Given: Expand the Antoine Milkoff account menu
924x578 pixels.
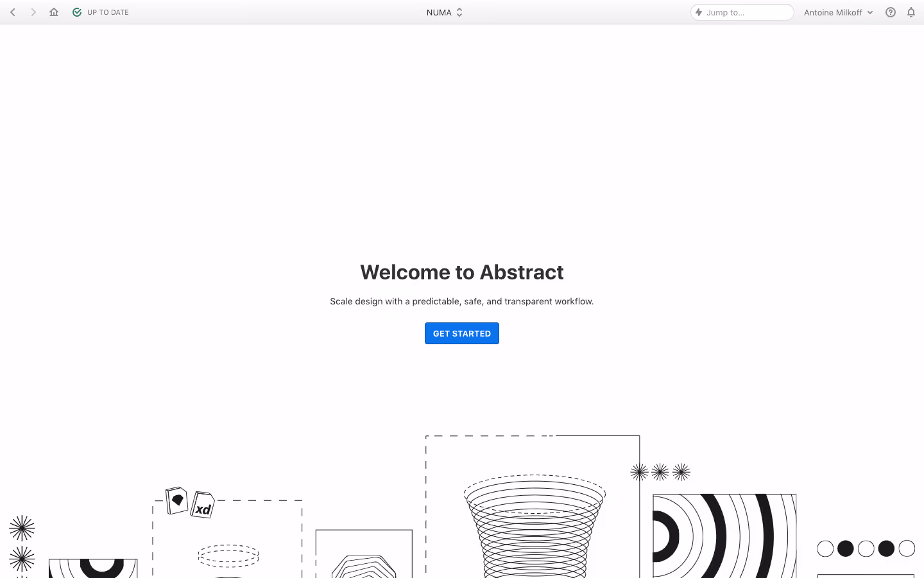Looking at the screenshot, I should (x=838, y=12).
